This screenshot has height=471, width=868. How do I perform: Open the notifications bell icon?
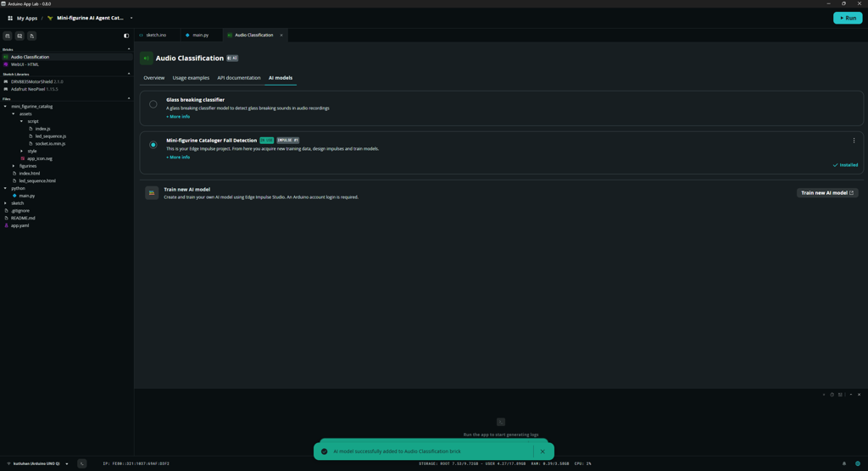click(x=844, y=464)
